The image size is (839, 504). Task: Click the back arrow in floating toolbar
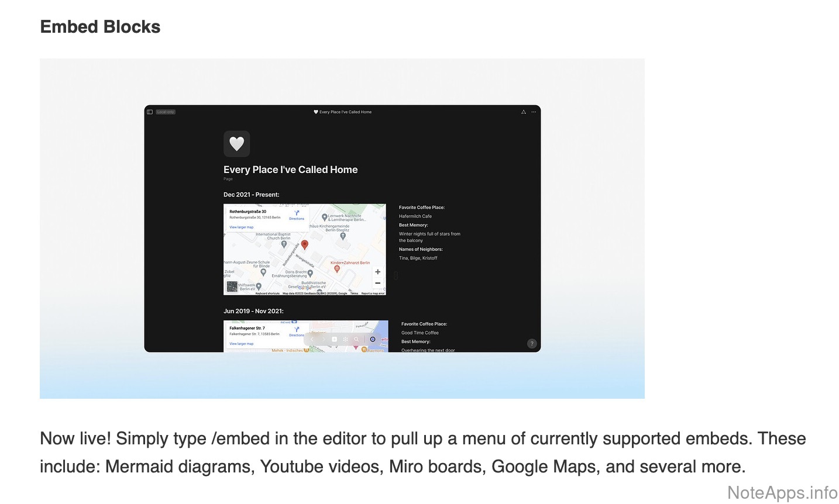(x=312, y=339)
